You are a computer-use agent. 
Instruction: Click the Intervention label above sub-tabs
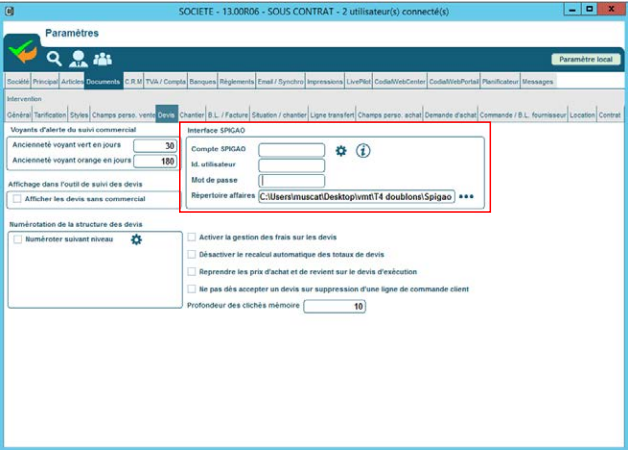24,99
